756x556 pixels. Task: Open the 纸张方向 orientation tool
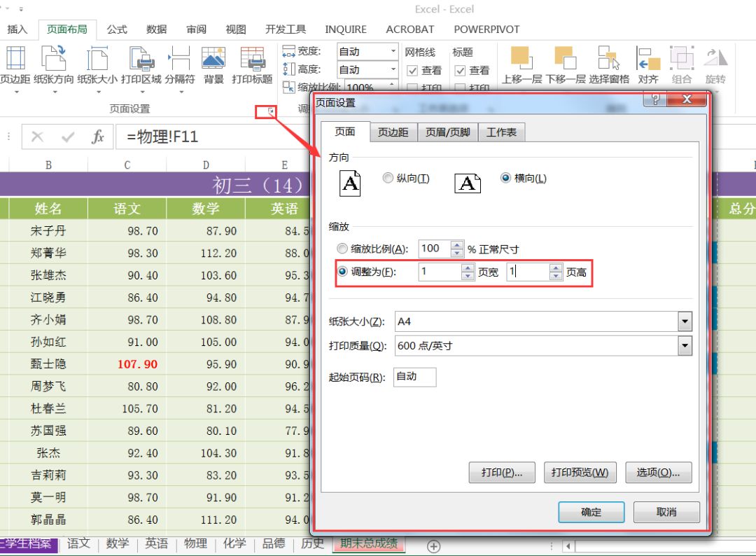click(x=53, y=65)
